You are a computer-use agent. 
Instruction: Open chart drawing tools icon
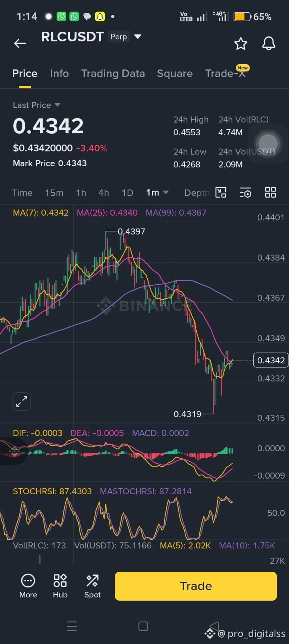[221, 193]
